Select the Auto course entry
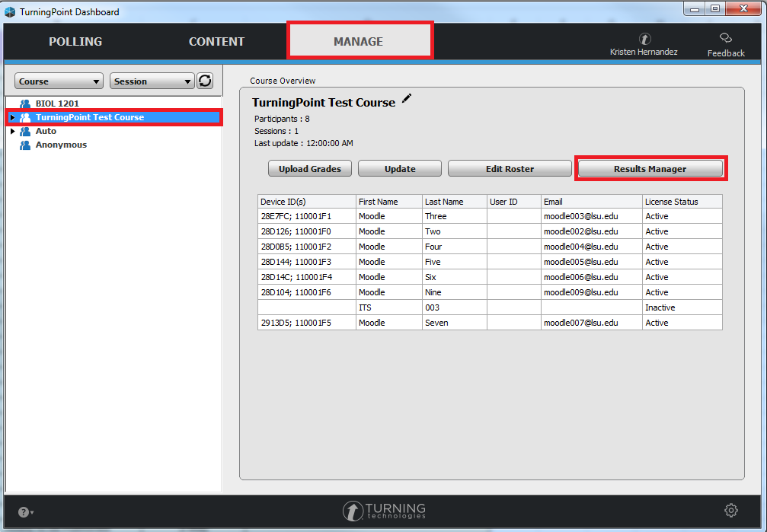The width and height of the screenshot is (767, 532). pos(46,131)
